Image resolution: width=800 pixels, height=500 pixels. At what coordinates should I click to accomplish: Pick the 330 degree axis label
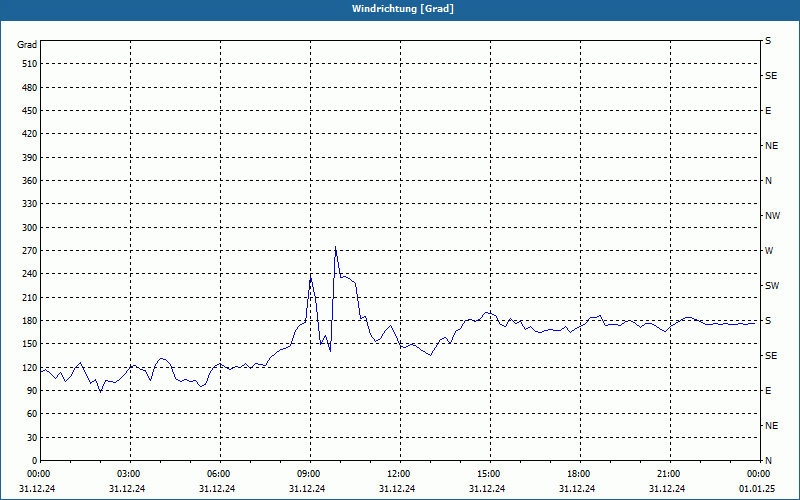[x=30, y=204]
